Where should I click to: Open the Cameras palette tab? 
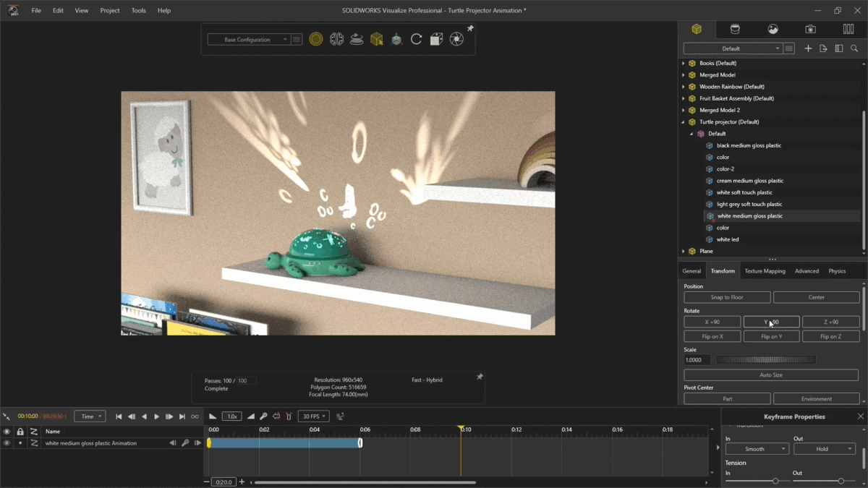(x=812, y=29)
